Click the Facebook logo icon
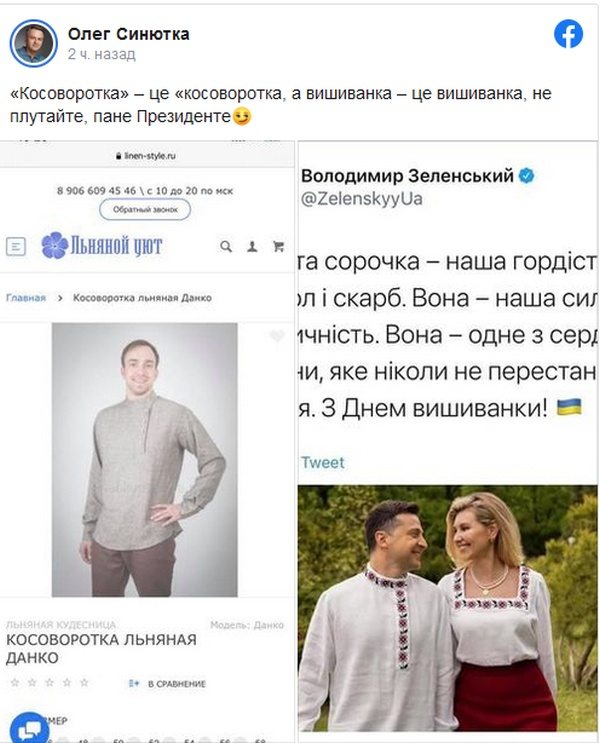The image size is (600, 743). [x=568, y=34]
